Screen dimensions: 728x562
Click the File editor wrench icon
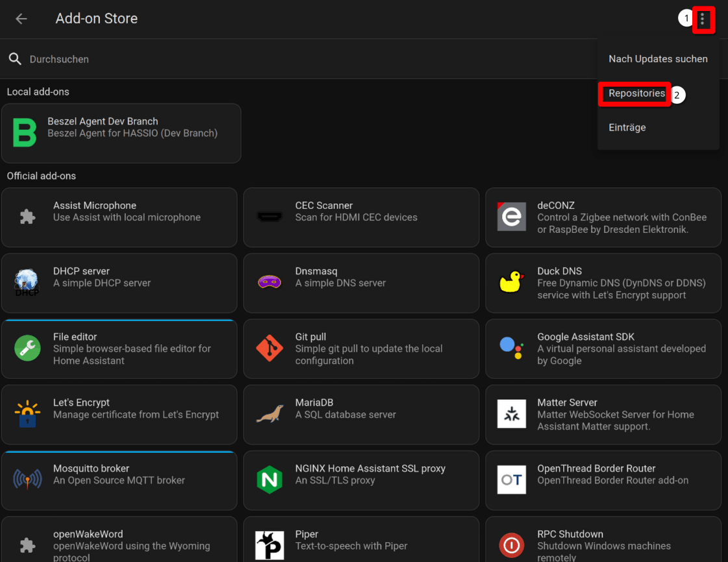26,348
